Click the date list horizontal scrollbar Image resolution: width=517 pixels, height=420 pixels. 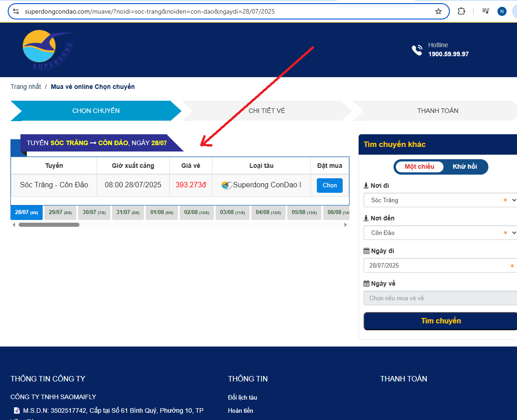point(49,225)
